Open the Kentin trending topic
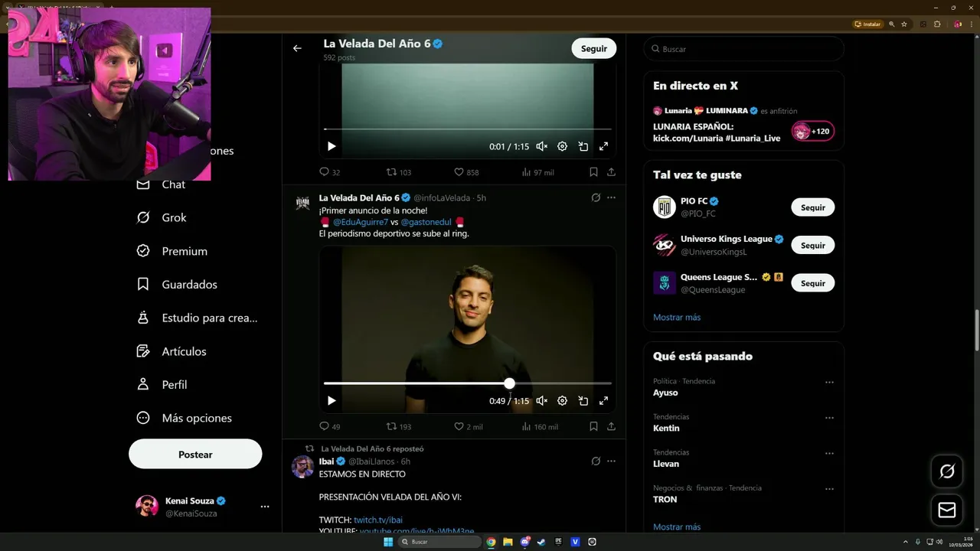This screenshot has height=551, width=980. coord(666,428)
